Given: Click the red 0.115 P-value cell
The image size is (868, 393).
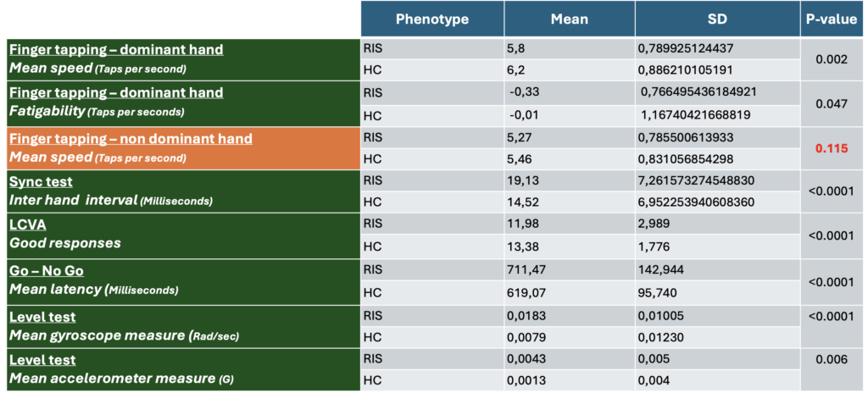Looking at the screenshot, I should (832, 148).
